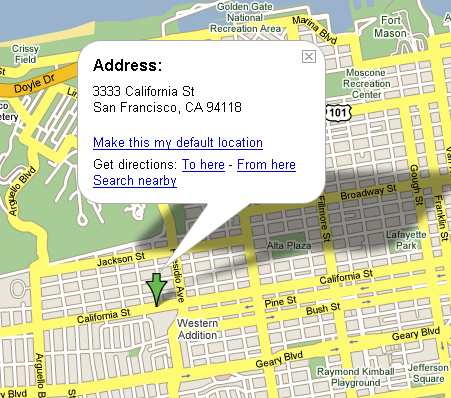The height and width of the screenshot is (398, 451).
Task: Click the 'Marina Blvd' road label
Action: point(315,30)
